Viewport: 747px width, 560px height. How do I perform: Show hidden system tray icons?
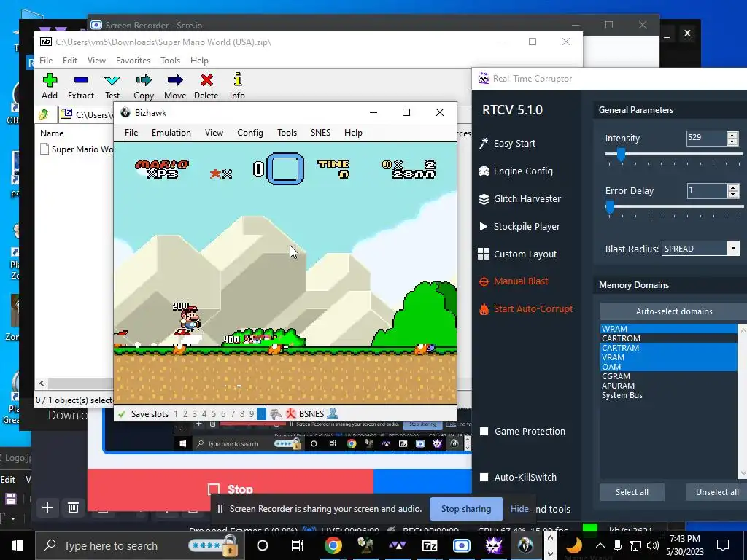coord(600,545)
